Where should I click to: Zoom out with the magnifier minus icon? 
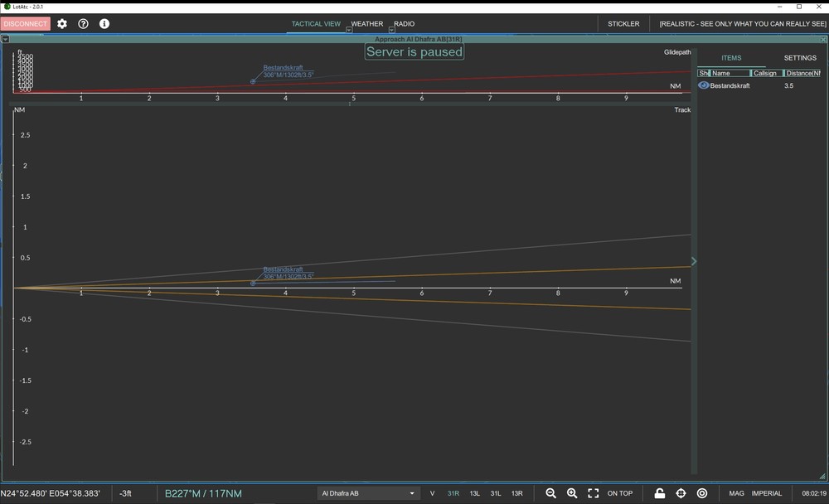pyautogui.click(x=551, y=493)
